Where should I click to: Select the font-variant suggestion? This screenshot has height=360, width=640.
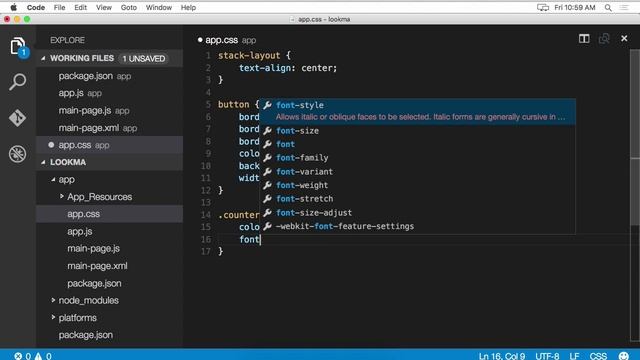coord(418,171)
